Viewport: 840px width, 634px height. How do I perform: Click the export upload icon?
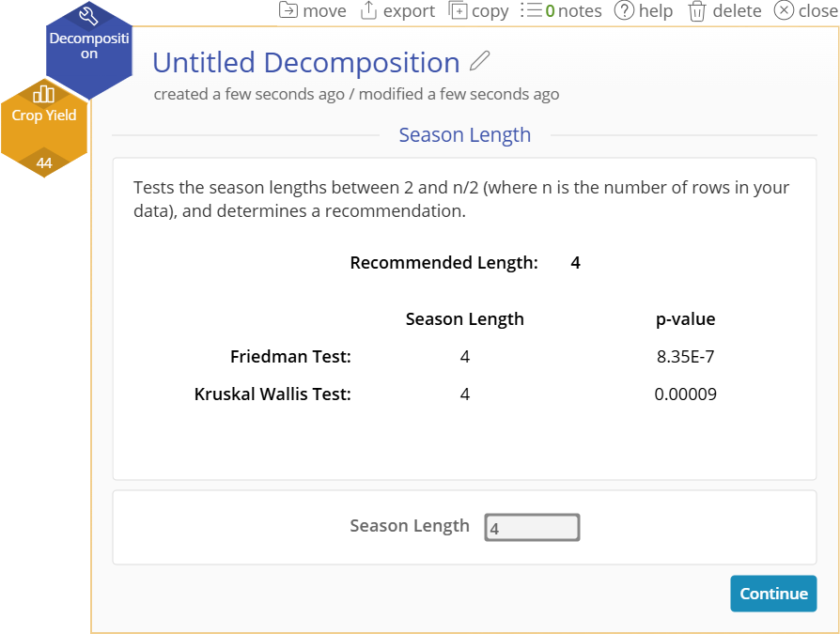[368, 10]
